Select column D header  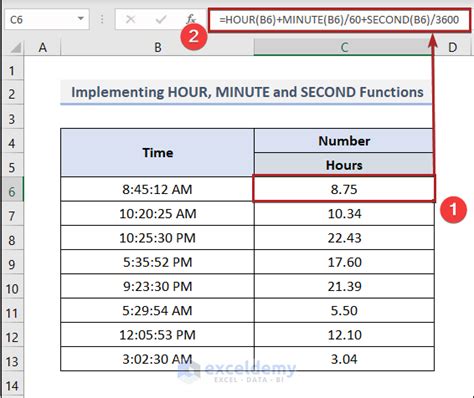click(452, 47)
